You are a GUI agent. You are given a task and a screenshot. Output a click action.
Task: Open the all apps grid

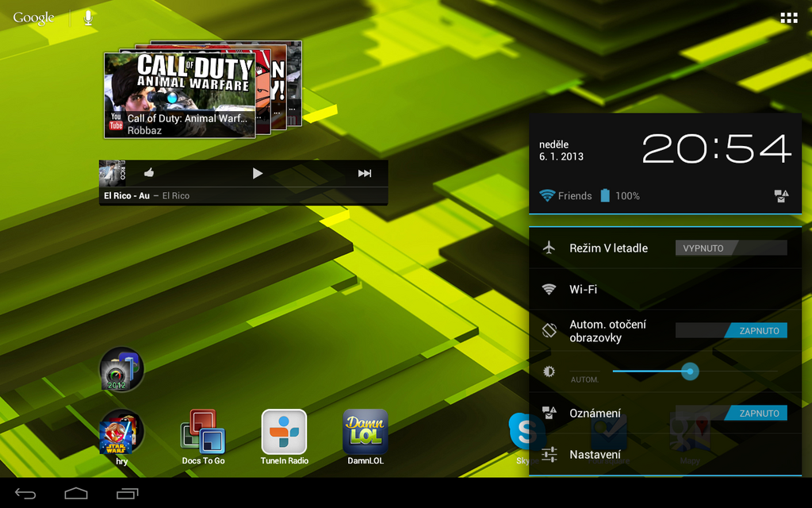(788, 17)
